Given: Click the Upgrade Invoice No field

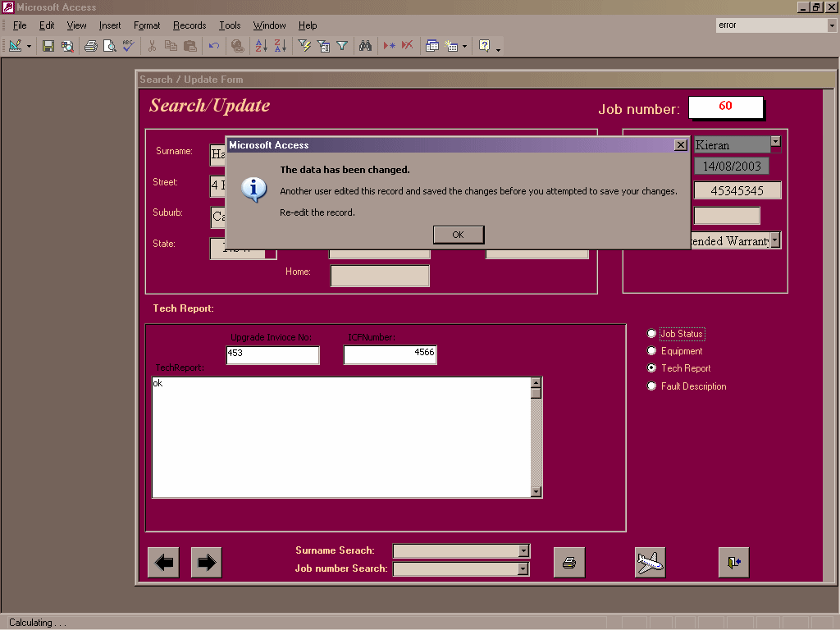Looking at the screenshot, I should (272, 354).
